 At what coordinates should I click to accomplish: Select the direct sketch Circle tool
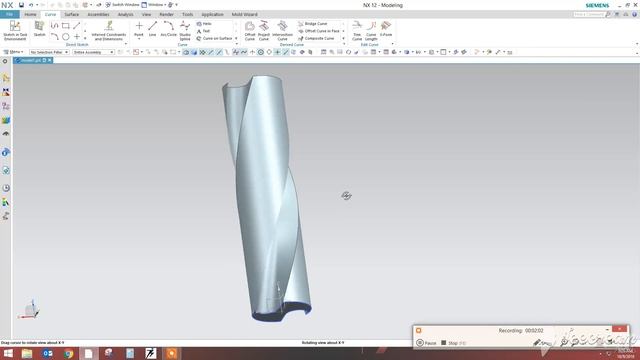[x=66, y=37]
